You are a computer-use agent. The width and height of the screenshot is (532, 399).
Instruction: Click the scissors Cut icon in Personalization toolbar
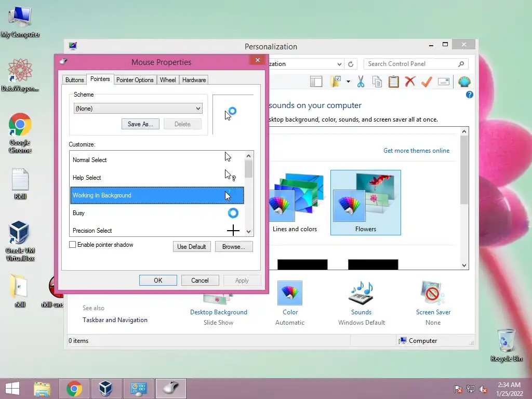click(x=361, y=82)
